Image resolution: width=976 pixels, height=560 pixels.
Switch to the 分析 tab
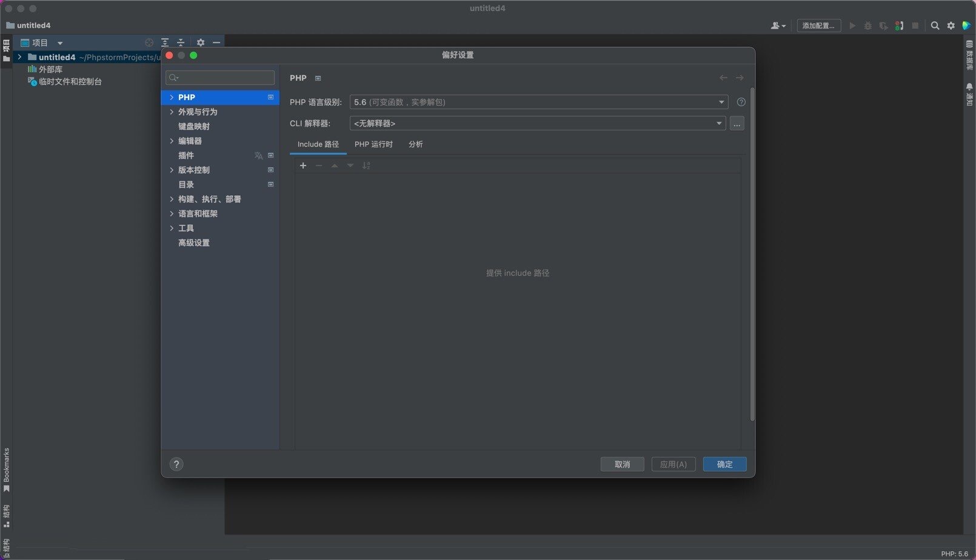click(x=415, y=144)
